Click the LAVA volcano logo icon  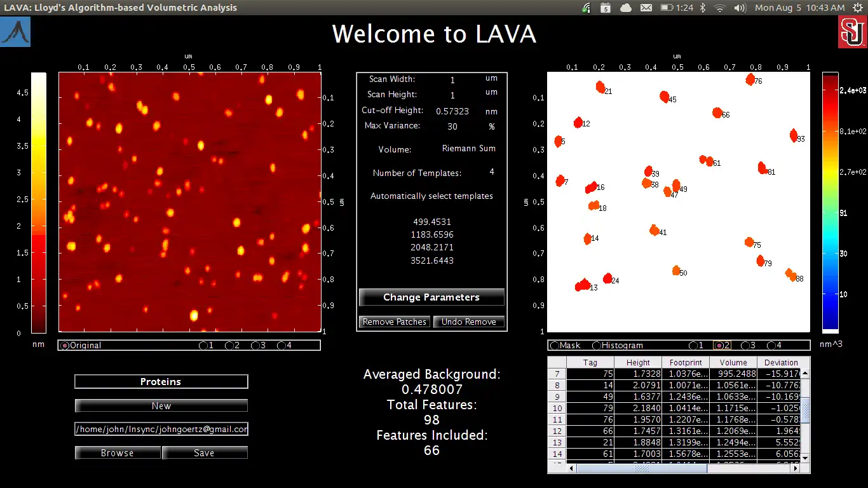(15, 32)
